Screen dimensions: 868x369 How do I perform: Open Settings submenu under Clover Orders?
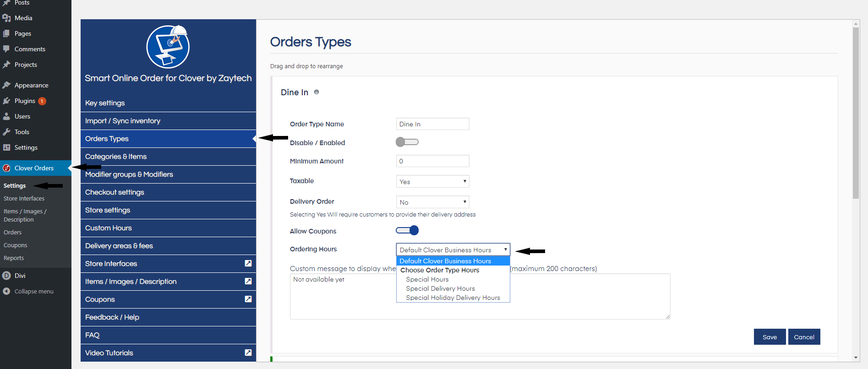(x=15, y=185)
